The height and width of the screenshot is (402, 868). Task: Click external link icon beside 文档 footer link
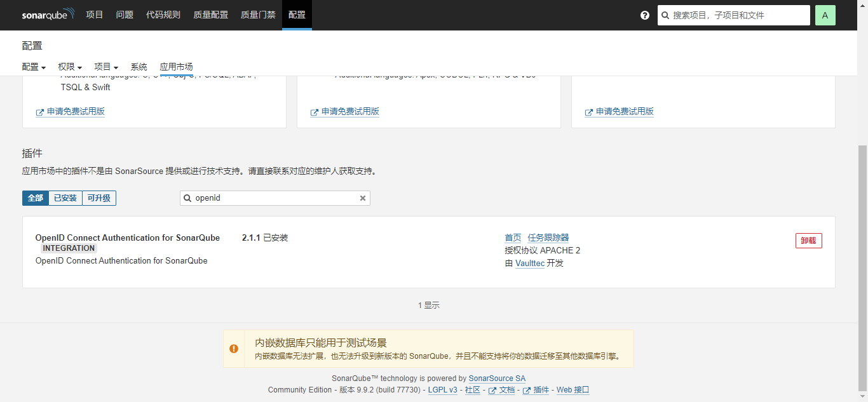(491, 390)
